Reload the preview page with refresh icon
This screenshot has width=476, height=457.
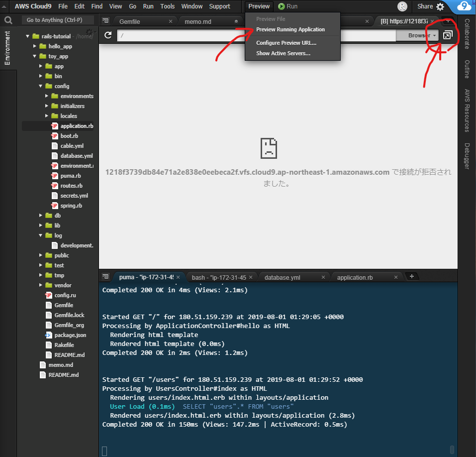[x=107, y=35]
